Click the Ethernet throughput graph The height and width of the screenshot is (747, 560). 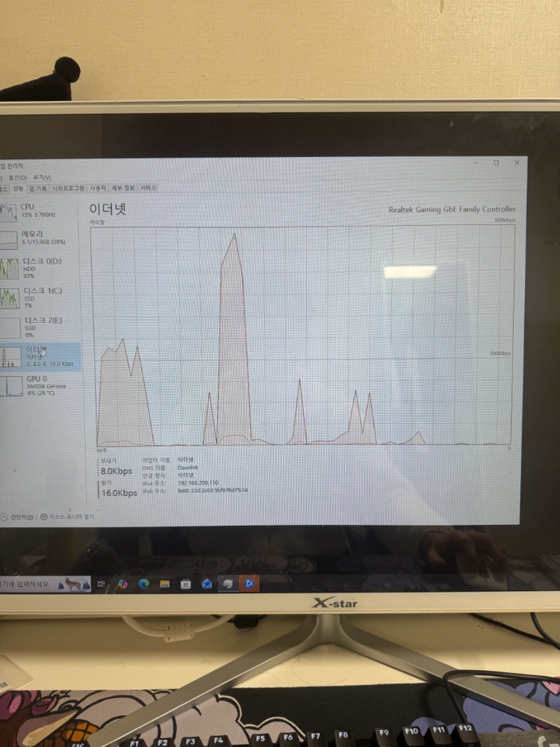[303, 336]
